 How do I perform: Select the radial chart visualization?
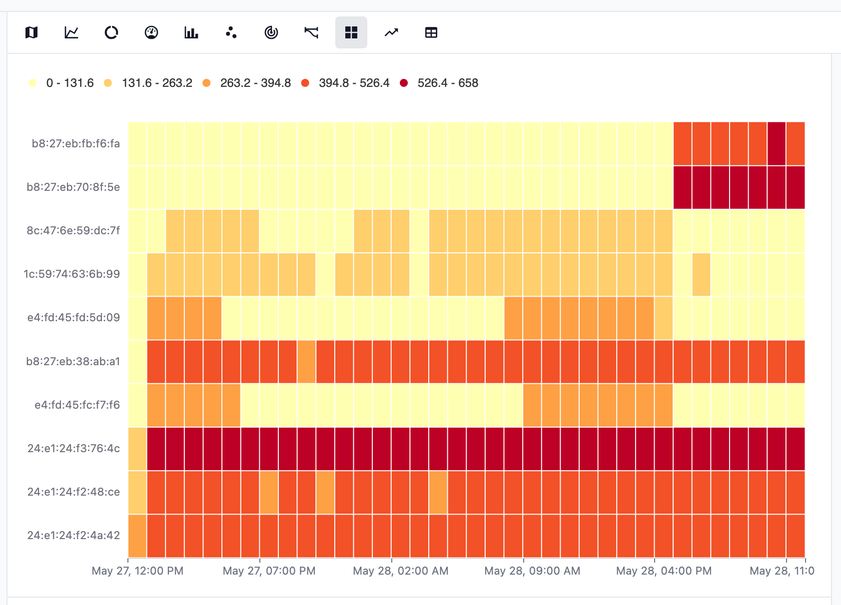point(271,33)
